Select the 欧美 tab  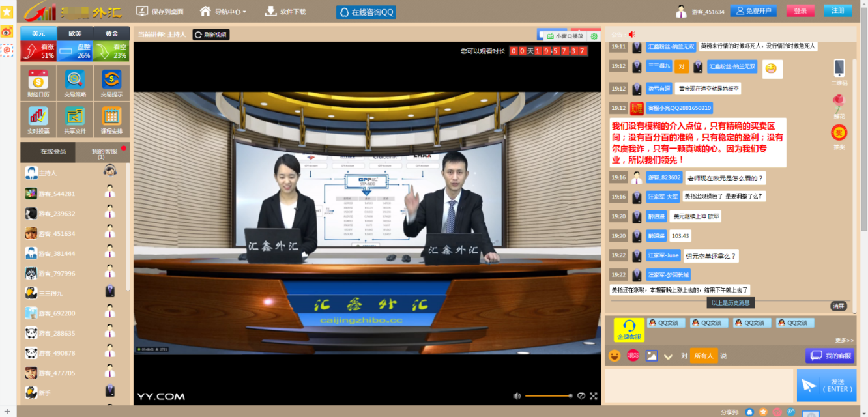click(x=75, y=34)
